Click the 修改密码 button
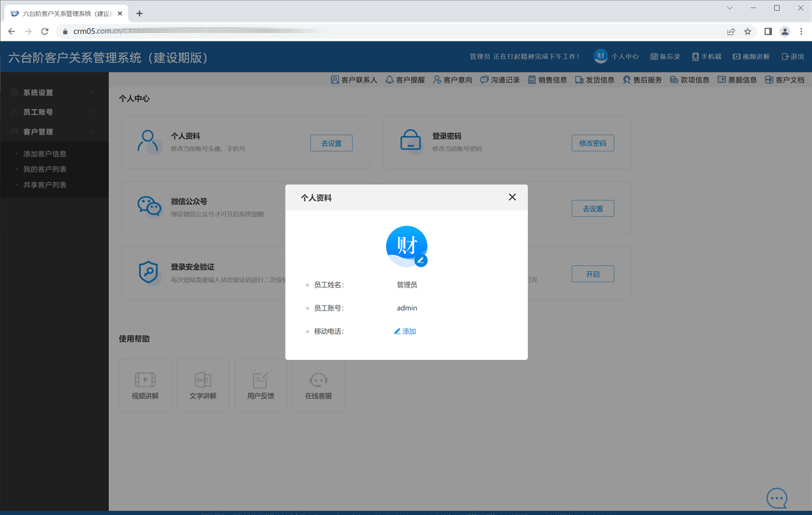The image size is (812, 515). [593, 143]
